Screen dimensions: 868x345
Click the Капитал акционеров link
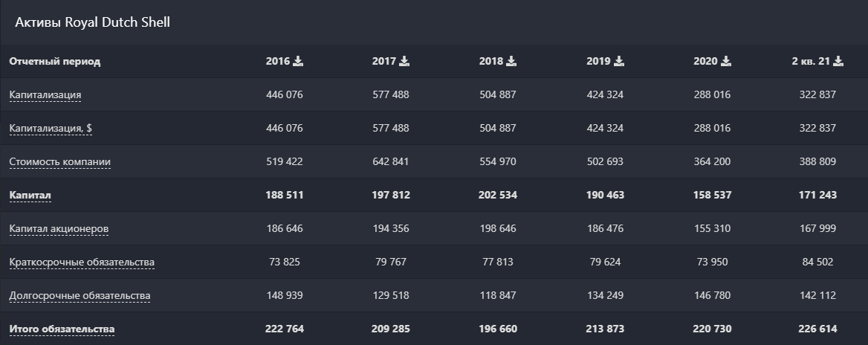point(59,228)
